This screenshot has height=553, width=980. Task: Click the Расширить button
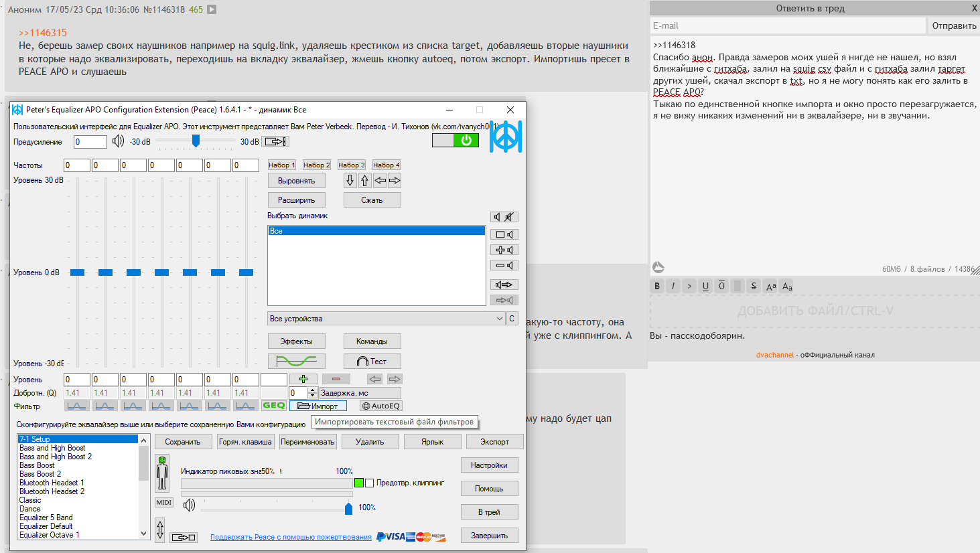point(297,200)
